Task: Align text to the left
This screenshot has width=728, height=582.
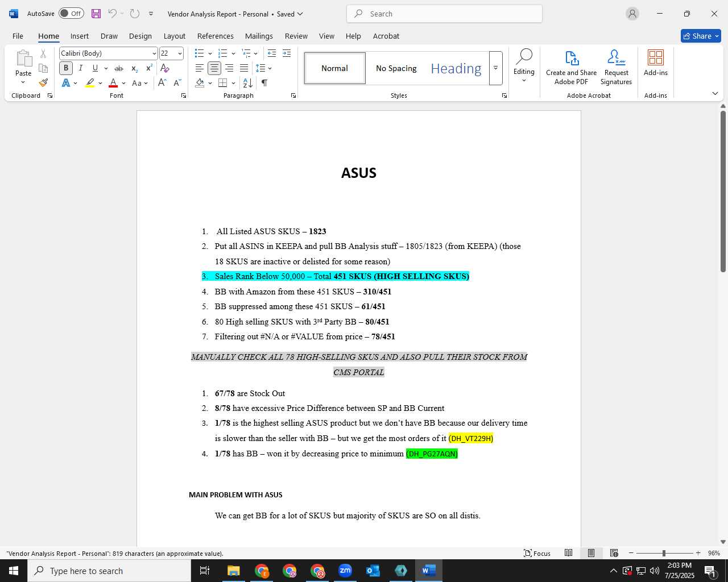Action: [x=200, y=68]
